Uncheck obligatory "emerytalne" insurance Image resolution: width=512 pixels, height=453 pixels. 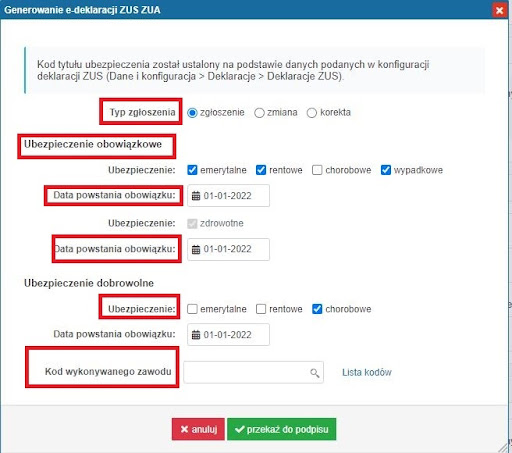tap(192, 170)
